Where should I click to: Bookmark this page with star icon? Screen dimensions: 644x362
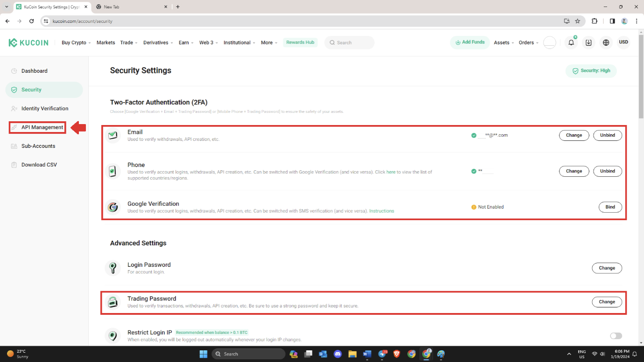[577, 21]
